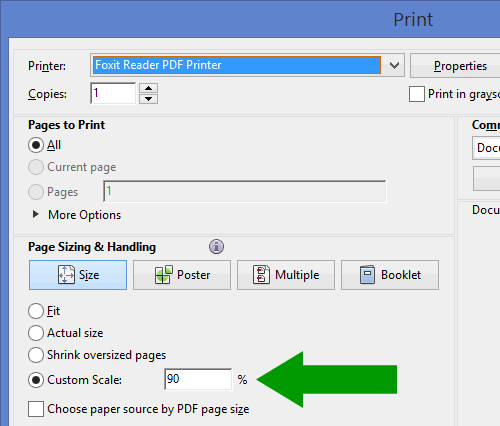
Task: Select the Pages range radio button
Action: tap(36, 192)
